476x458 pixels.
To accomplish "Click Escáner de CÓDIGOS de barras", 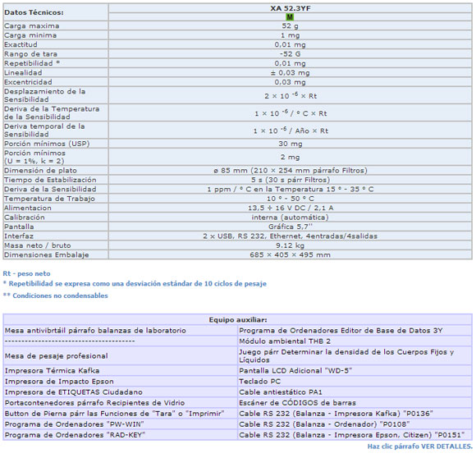I will click(x=297, y=403).
